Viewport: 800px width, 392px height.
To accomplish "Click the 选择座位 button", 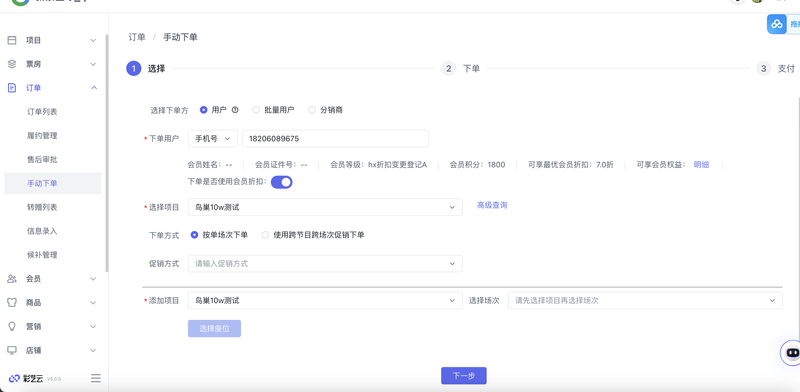I will click(214, 329).
